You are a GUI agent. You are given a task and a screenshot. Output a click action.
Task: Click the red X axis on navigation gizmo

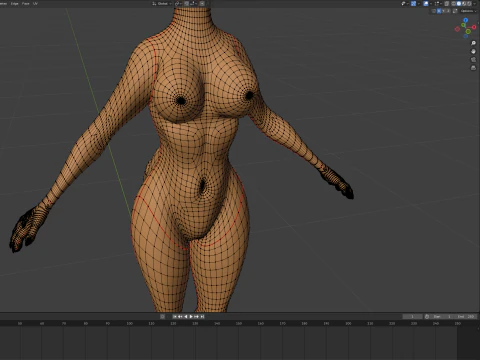pos(474,27)
